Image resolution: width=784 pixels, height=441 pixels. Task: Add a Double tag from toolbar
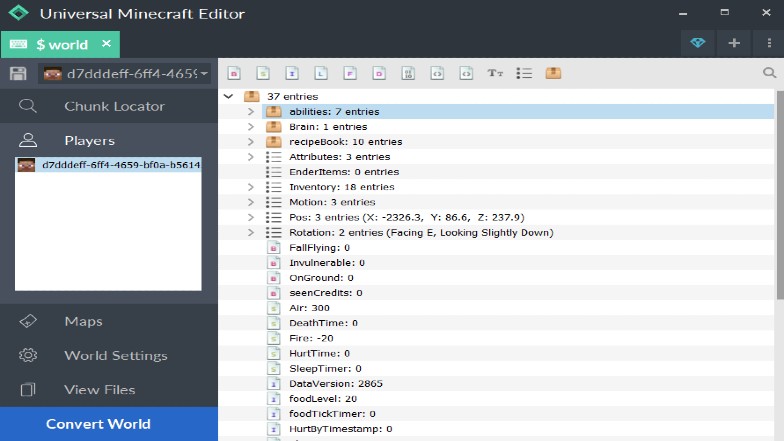379,73
